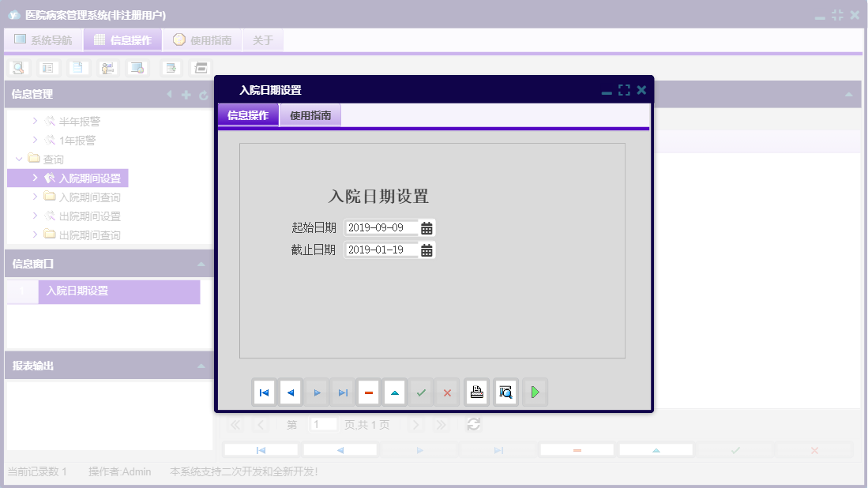The image size is (868, 488).
Task: Click the blue edit triangle icon
Action: click(x=396, y=392)
